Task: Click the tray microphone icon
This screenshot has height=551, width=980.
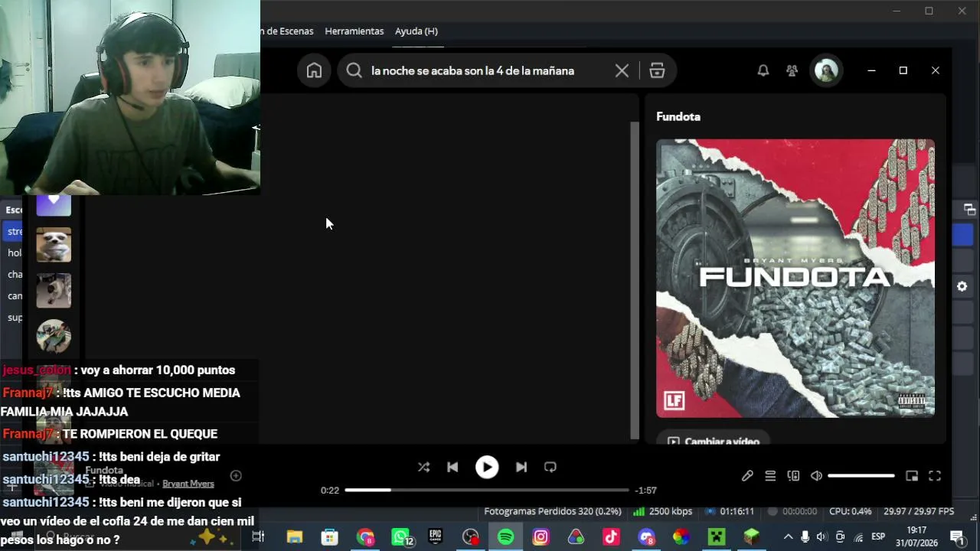Action: point(805,537)
